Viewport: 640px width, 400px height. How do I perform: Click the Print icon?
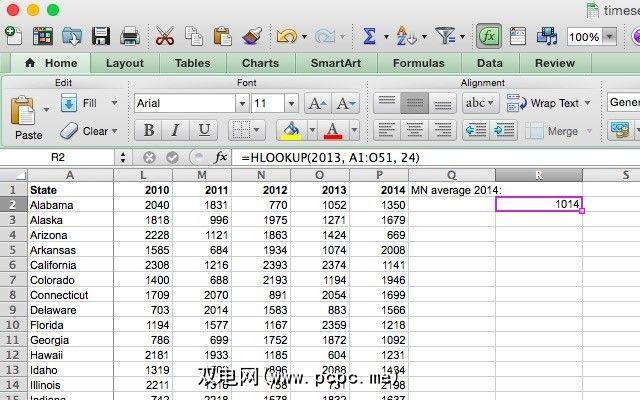[130, 36]
